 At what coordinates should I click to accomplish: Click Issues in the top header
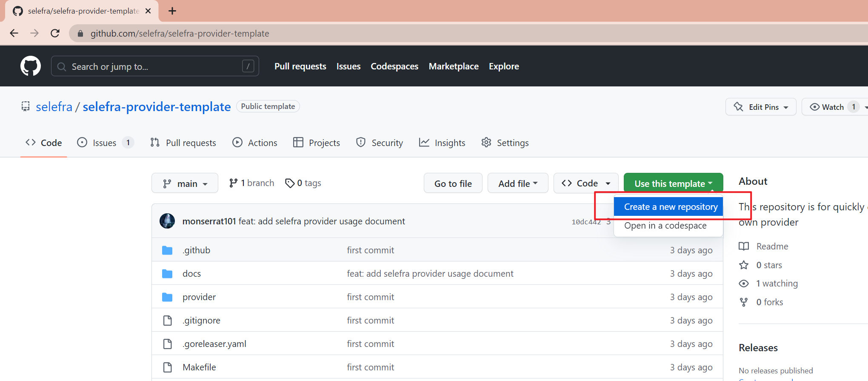[348, 66]
